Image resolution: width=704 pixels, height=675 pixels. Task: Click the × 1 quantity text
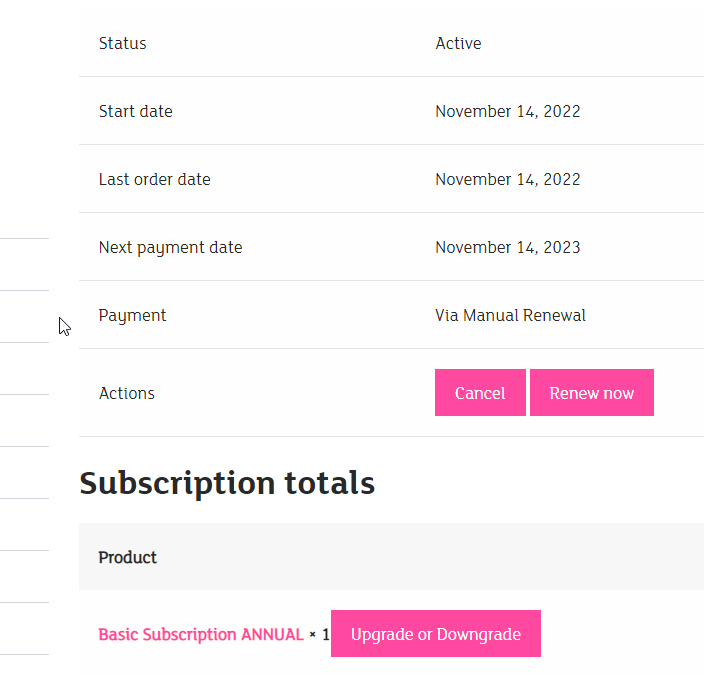point(319,635)
